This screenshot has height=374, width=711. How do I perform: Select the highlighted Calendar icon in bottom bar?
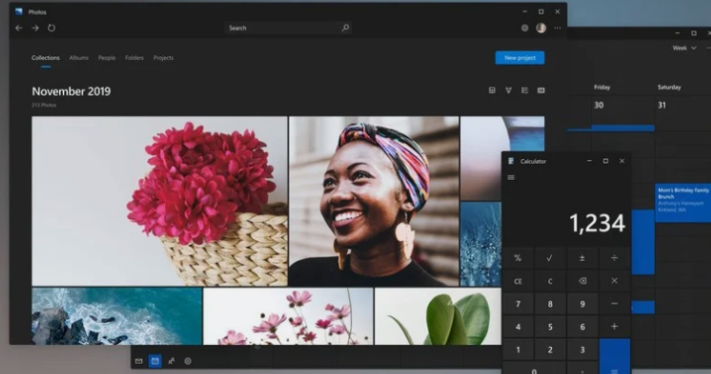155,361
